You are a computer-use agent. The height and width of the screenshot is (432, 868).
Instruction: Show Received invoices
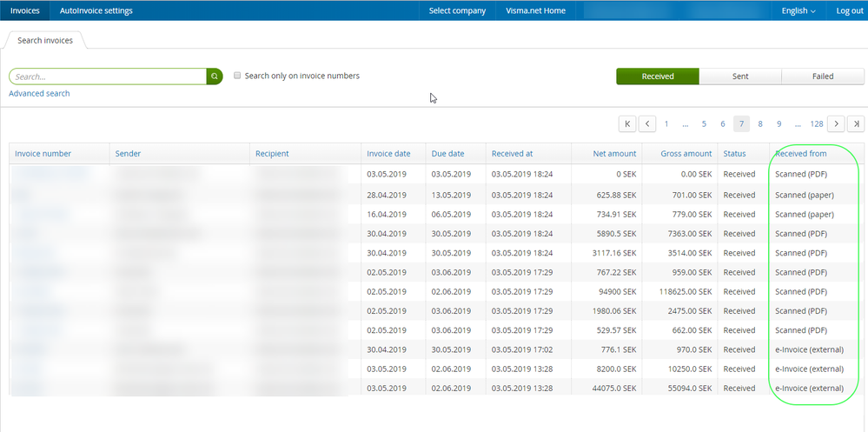pos(658,76)
